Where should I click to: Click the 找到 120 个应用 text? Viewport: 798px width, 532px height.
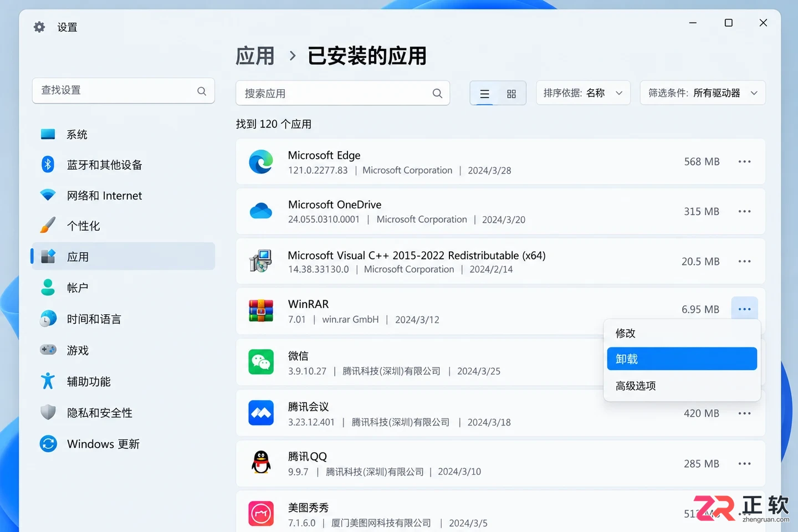274,124
